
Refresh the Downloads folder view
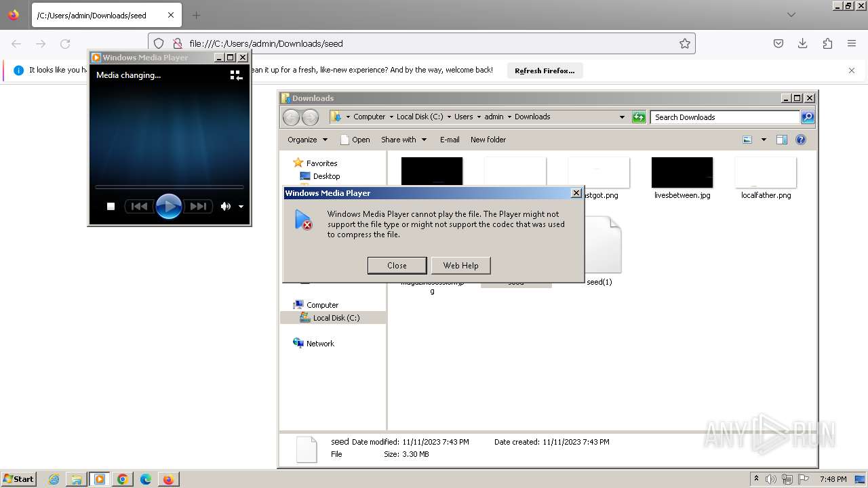639,117
